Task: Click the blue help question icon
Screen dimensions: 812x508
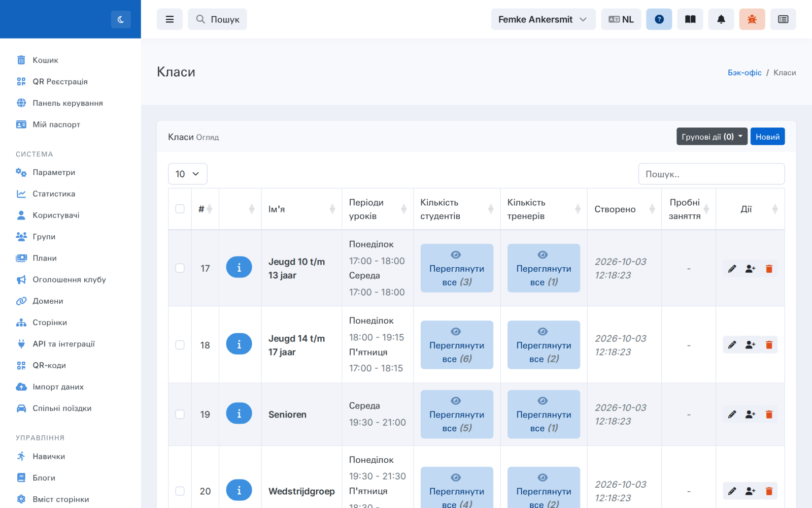Action: [x=659, y=19]
